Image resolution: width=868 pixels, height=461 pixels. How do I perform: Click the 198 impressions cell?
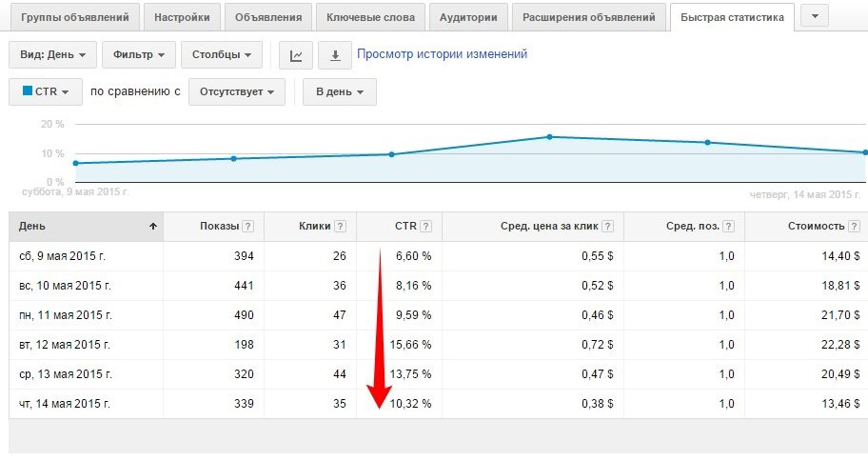tap(244, 345)
